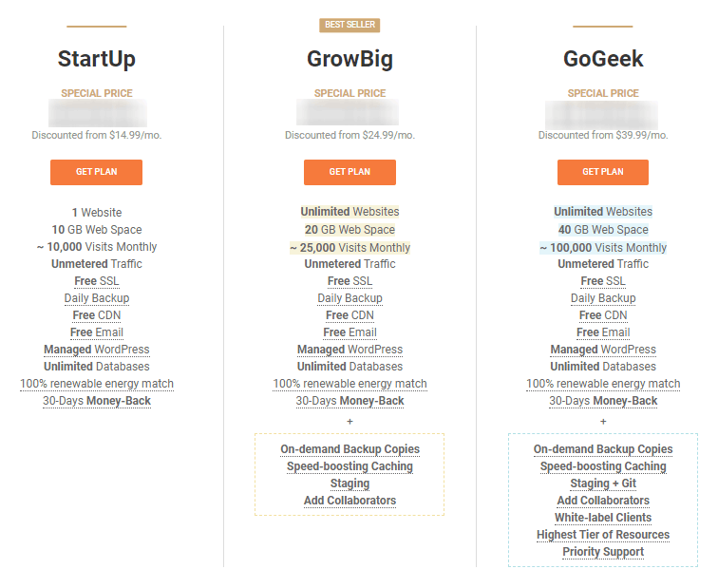Click Highest Tier of Resources
The image size is (718, 588).
coord(603,535)
